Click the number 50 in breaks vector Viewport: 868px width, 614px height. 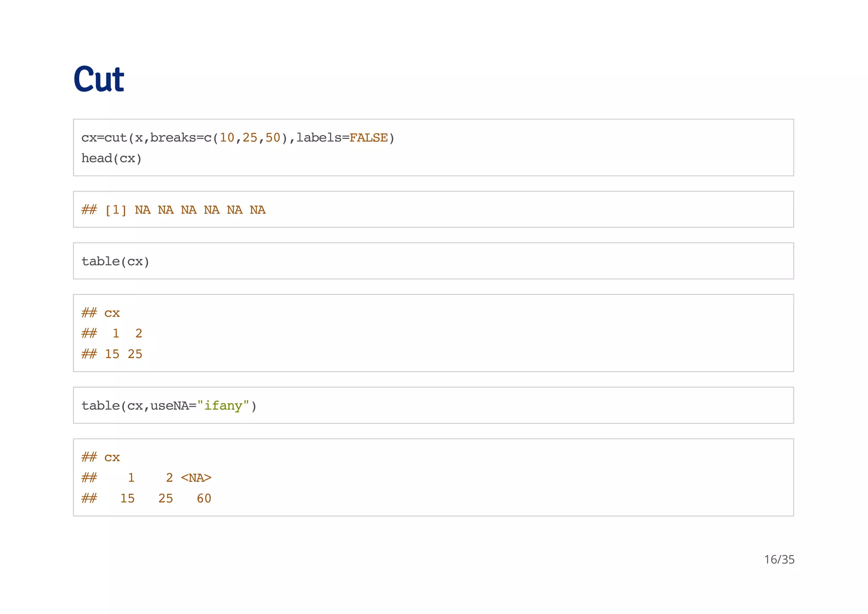(x=273, y=138)
